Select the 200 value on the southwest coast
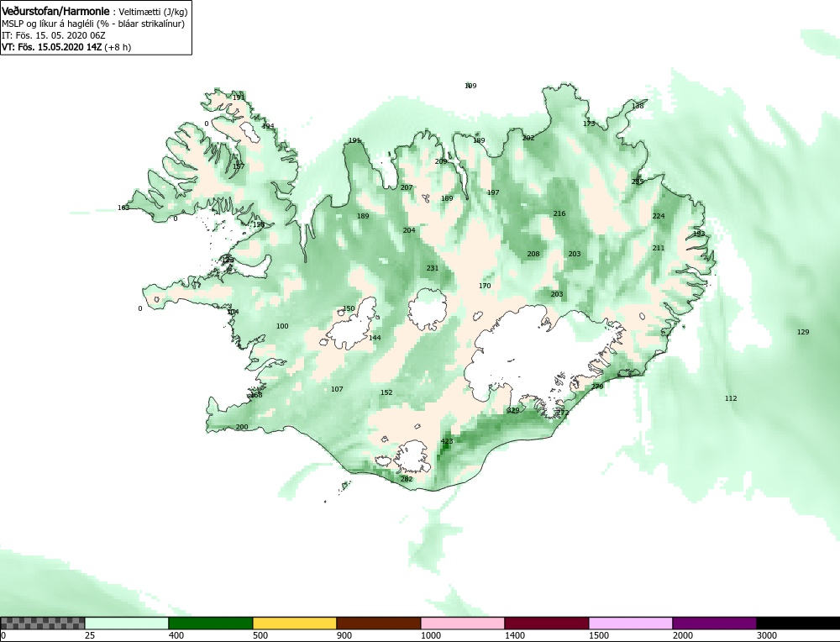 [x=242, y=427]
